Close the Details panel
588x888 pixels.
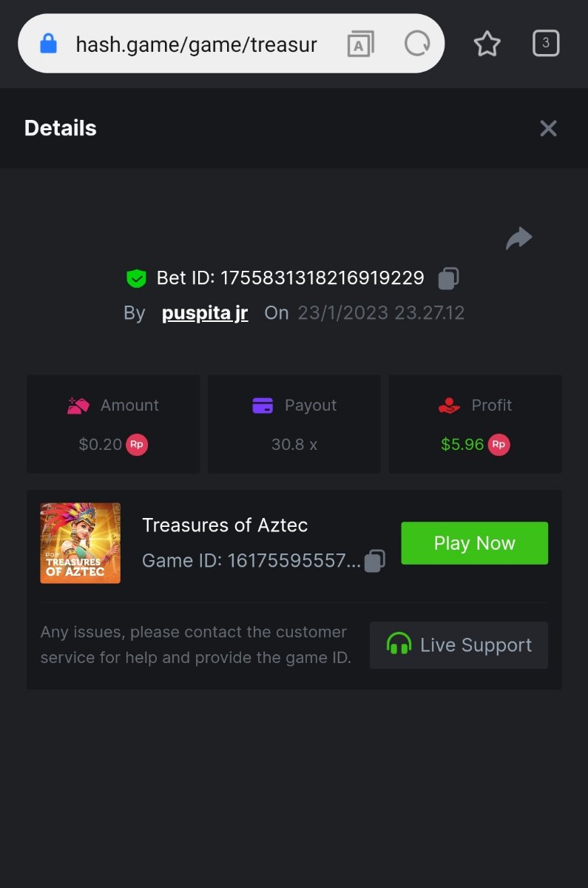pos(548,129)
